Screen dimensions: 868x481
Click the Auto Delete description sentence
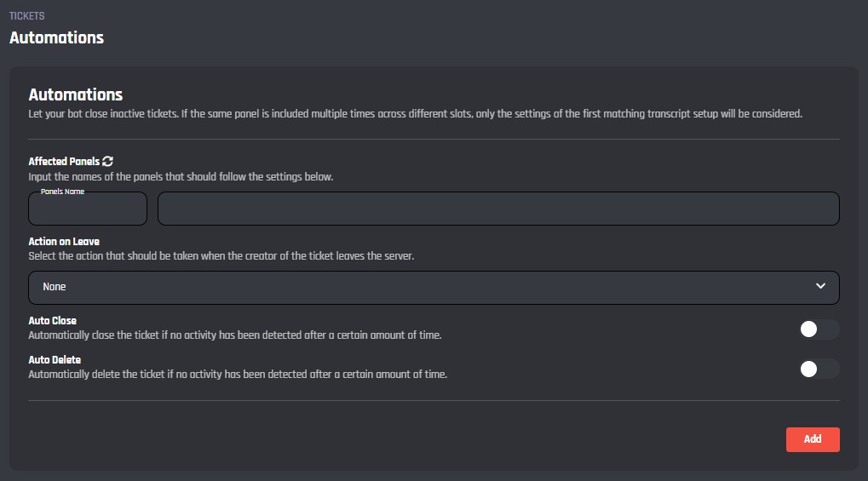pyautogui.click(x=238, y=374)
